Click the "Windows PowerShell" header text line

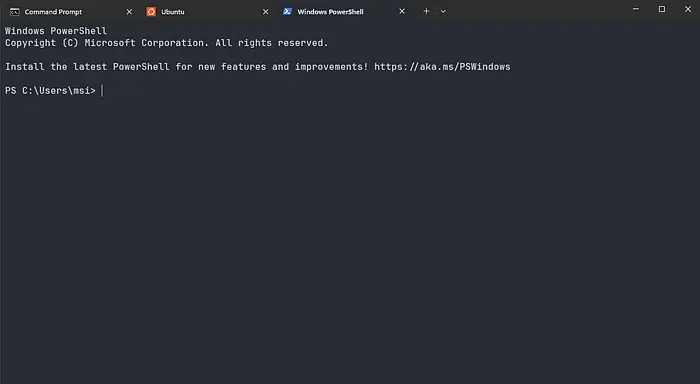[x=56, y=31]
